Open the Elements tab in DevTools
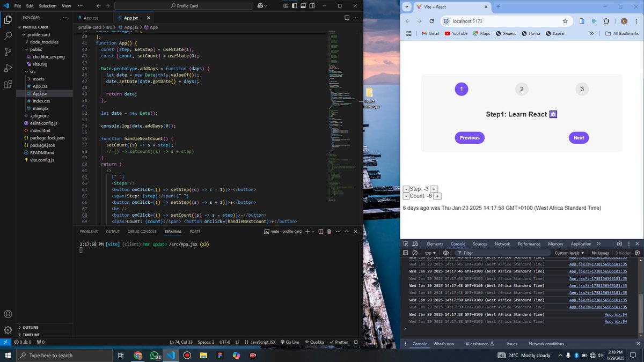 (435, 244)
